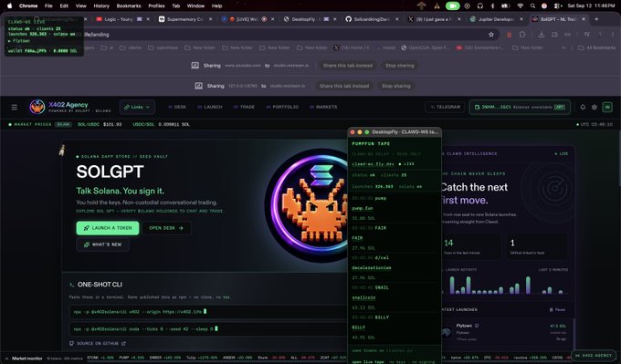
Task: Click the red extension icon in Chrome toolbar
Action: coord(509,35)
